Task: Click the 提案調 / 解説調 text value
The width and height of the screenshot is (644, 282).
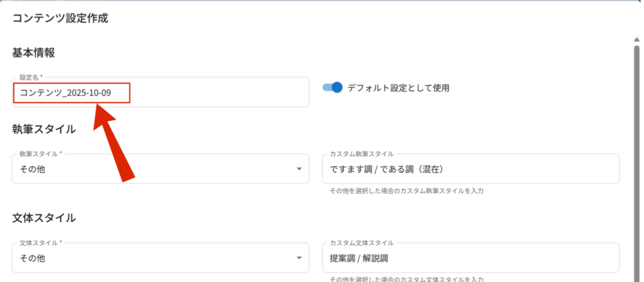Action: [x=360, y=258]
